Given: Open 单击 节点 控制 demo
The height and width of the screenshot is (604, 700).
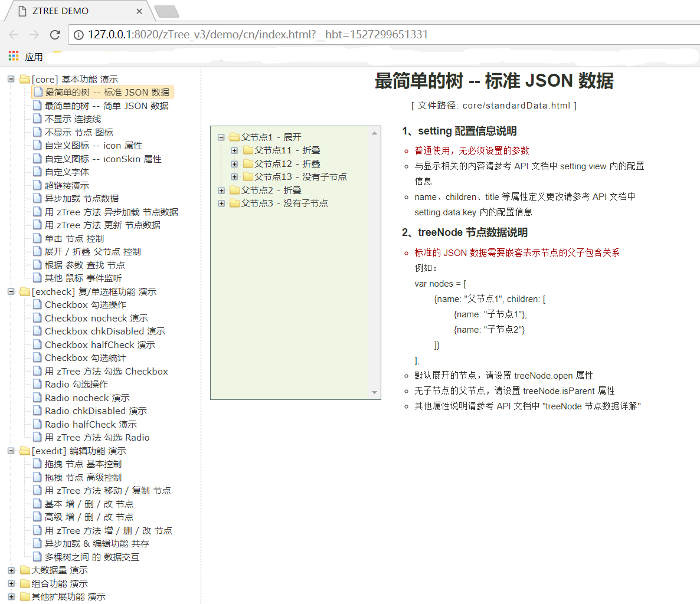Looking at the screenshot, I should point(74,239).
